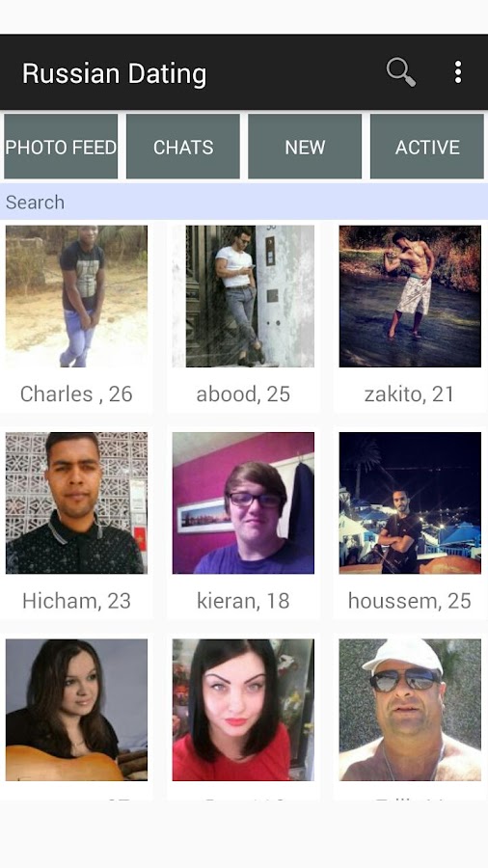Open the three-dot overflow menu

point(457,72)
